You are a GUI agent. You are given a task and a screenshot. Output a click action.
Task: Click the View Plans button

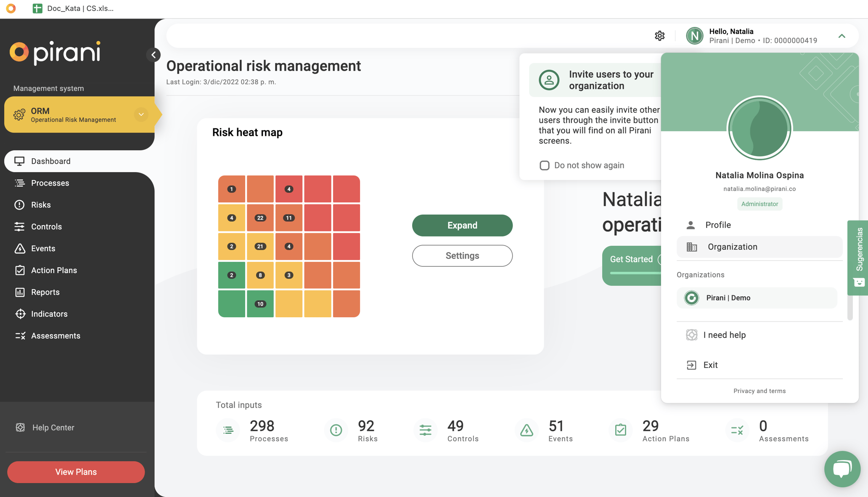pyautogui.click(x=76, y=472)
